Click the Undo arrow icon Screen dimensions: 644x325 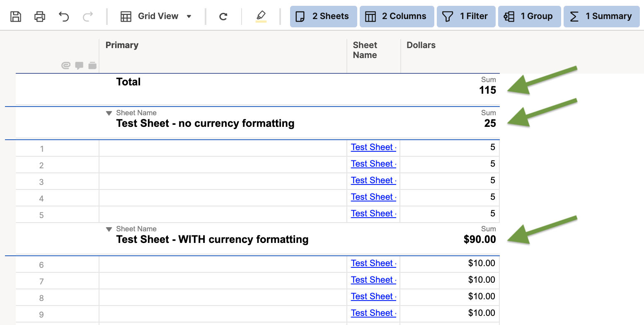click(63, 16)
